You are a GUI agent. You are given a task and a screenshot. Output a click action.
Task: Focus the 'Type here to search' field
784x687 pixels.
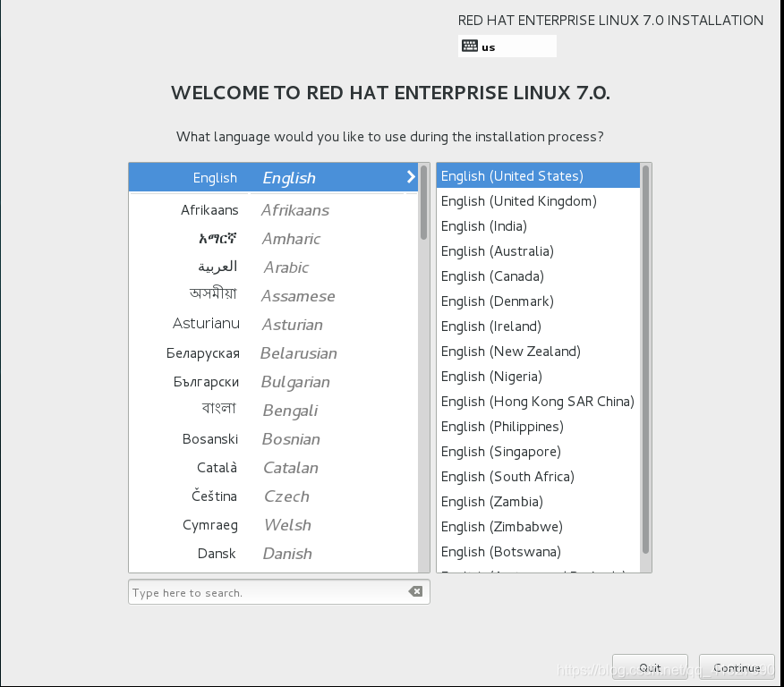[x=278, y=592]
